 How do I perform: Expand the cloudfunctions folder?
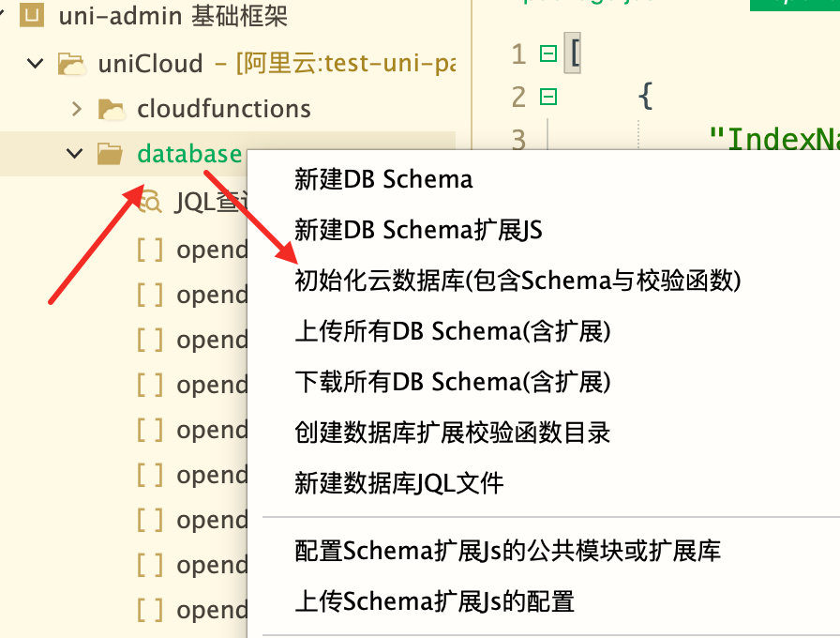point(76,109)
